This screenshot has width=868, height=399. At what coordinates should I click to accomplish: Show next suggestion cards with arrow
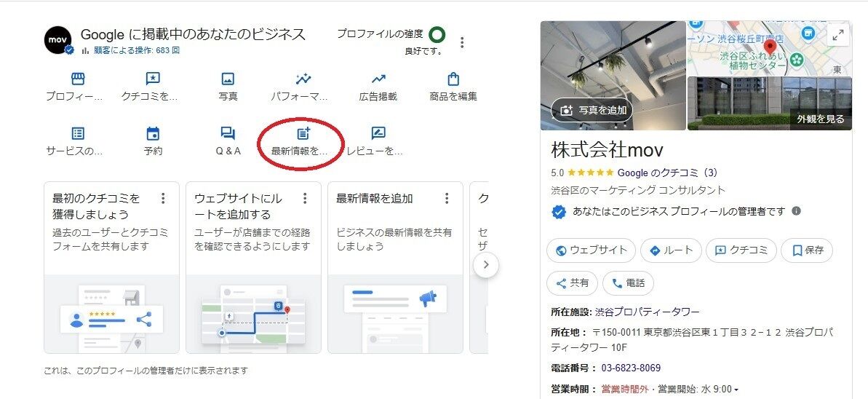click(x=486, y=265)
